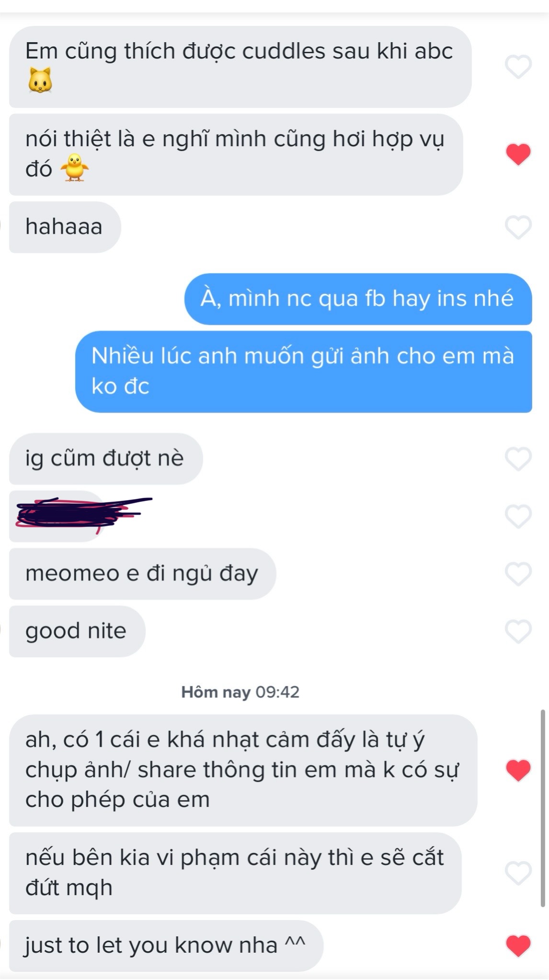Select the 'good nite' message bubble
The image size is (549, 980).
[77, 631]
